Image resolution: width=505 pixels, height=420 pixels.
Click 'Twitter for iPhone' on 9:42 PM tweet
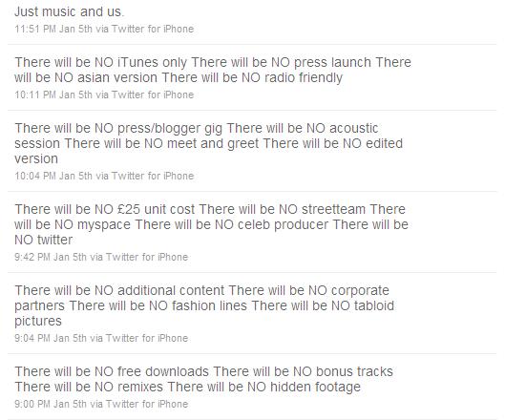coord(147,258)
